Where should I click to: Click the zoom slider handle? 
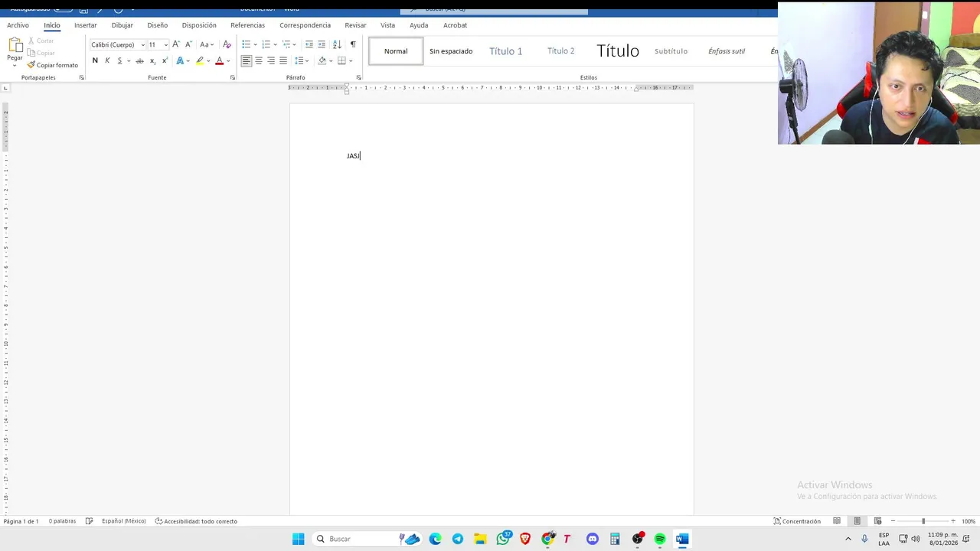tap(923, 521)
